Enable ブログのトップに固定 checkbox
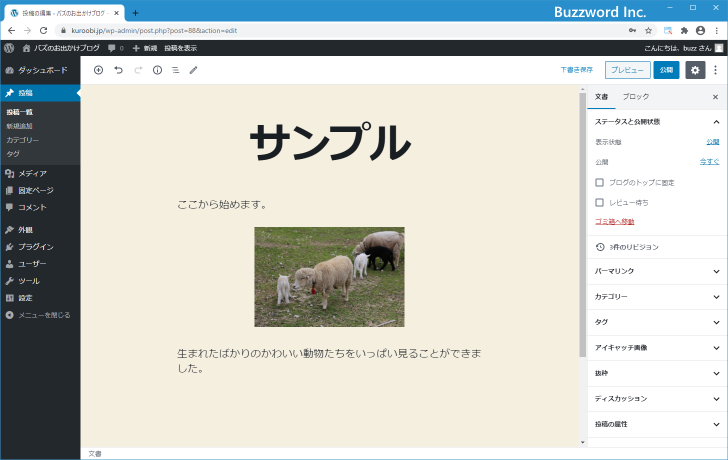This screenshot has width=728, height=460. click(599, 182)
